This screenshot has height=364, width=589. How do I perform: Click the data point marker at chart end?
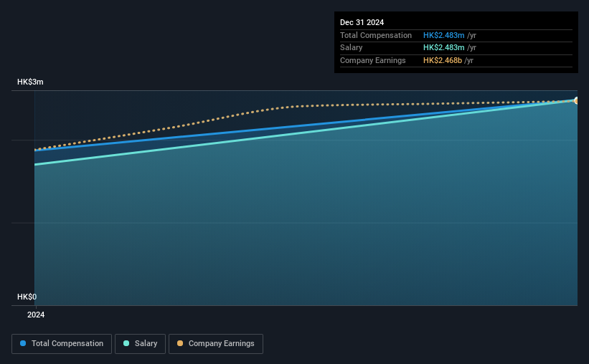tap(576, 100)
